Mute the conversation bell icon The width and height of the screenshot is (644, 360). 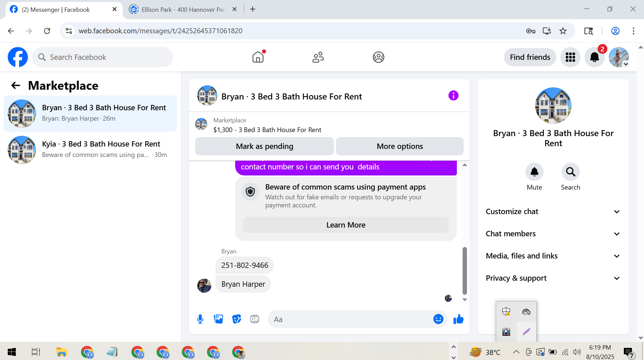click(534, 172)
